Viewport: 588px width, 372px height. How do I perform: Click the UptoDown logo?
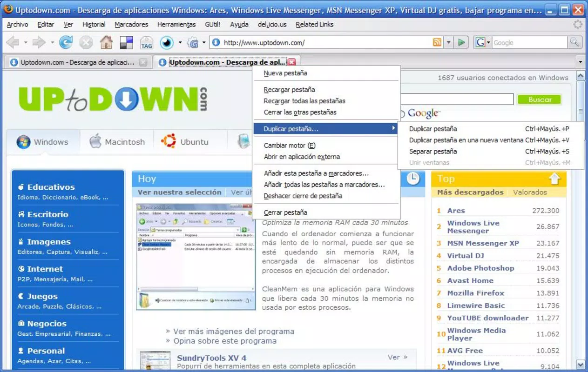113,99
